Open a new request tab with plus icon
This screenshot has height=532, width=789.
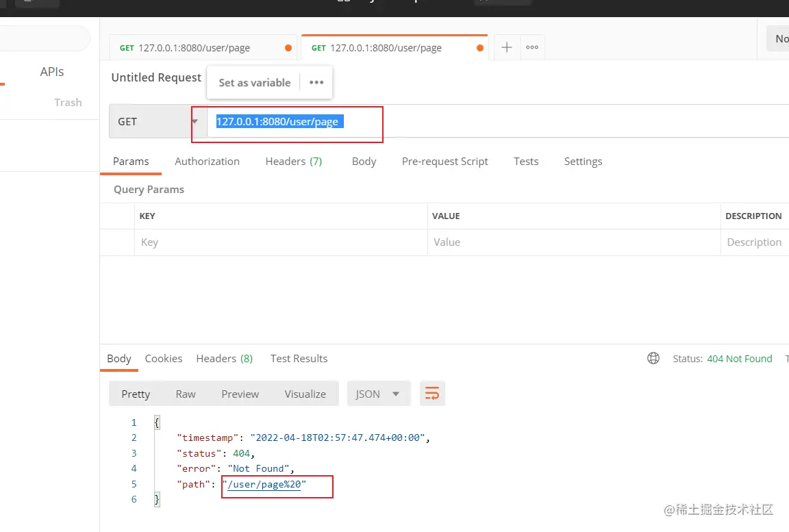pyautogui.click(x=507, y=47)
